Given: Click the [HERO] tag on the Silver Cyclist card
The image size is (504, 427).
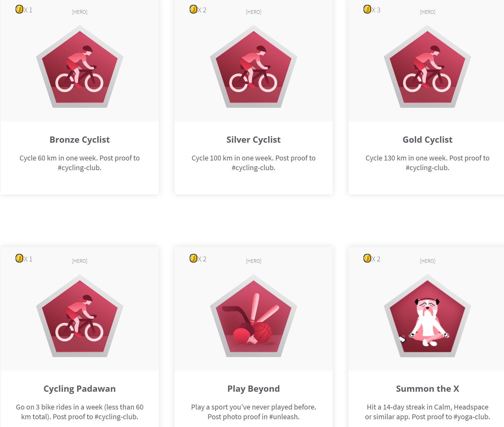Looking at the screenshot, I should [x=253, y=12].
